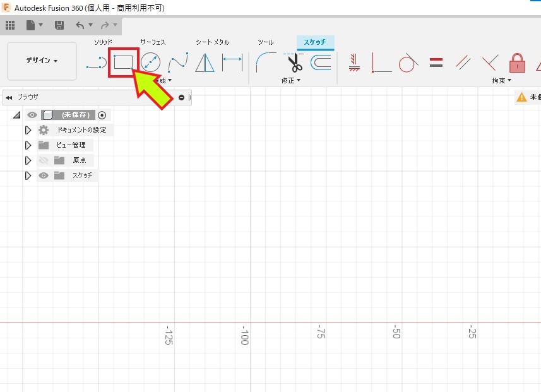Select the Mirror sketch tool
This screenshot has height=392, width=541.
tap(205, 63)
